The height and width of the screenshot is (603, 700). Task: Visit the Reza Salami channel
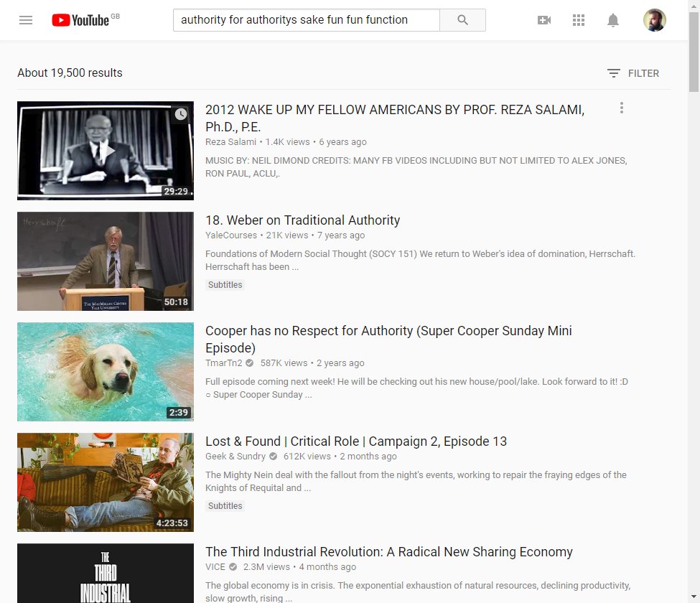230,142
